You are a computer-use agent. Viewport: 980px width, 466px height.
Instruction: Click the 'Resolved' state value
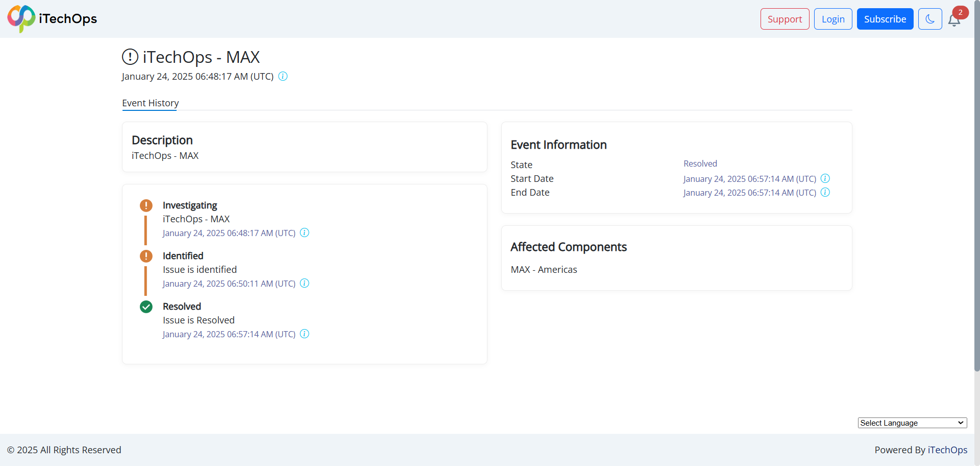(x=700, y=164)
